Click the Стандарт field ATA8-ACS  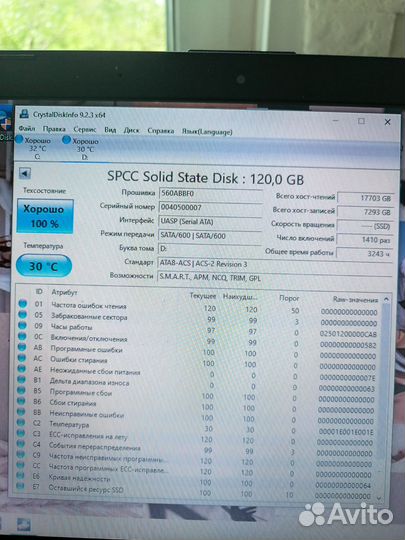pyautogui.click(x=274, y=264)
